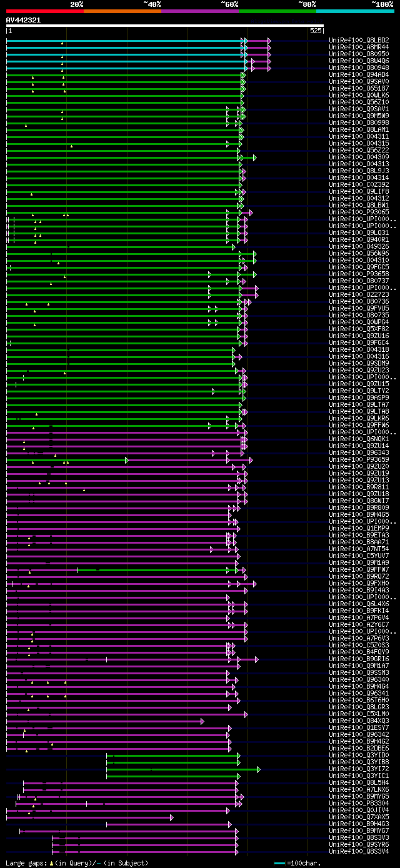Click the red 20% legend segment
The height and width of the screenshot is (868, 400).
44,11
